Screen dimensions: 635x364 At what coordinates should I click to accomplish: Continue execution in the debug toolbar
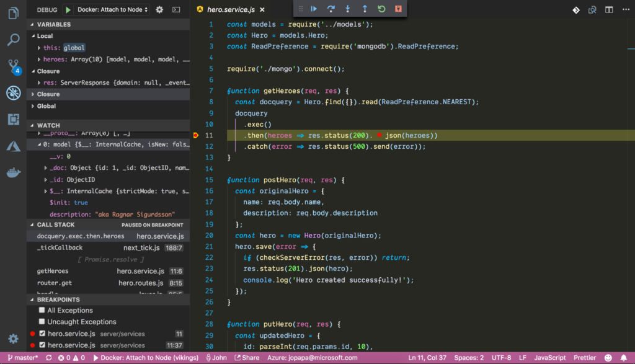pyautogui.click(x=314, y=9)
